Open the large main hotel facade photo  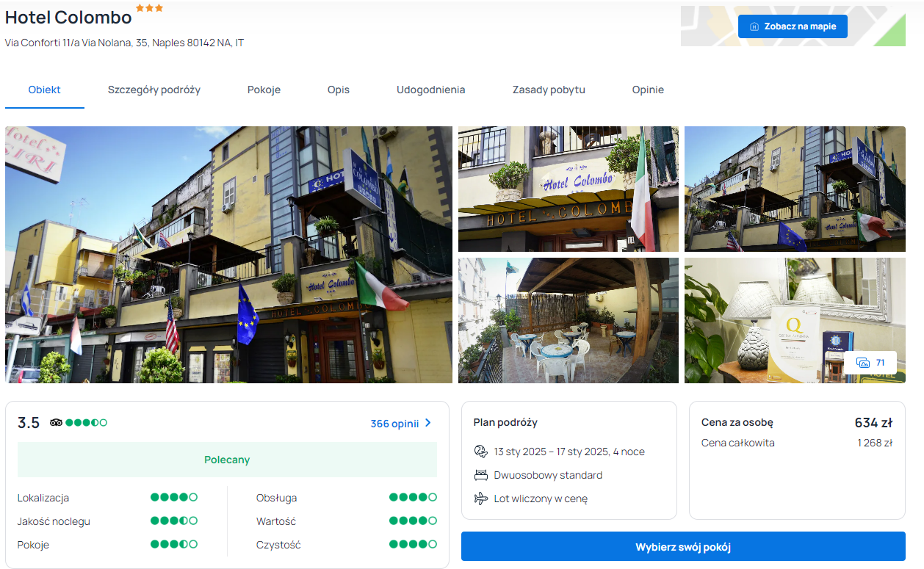pyautogui.click(x=228, y=255)
